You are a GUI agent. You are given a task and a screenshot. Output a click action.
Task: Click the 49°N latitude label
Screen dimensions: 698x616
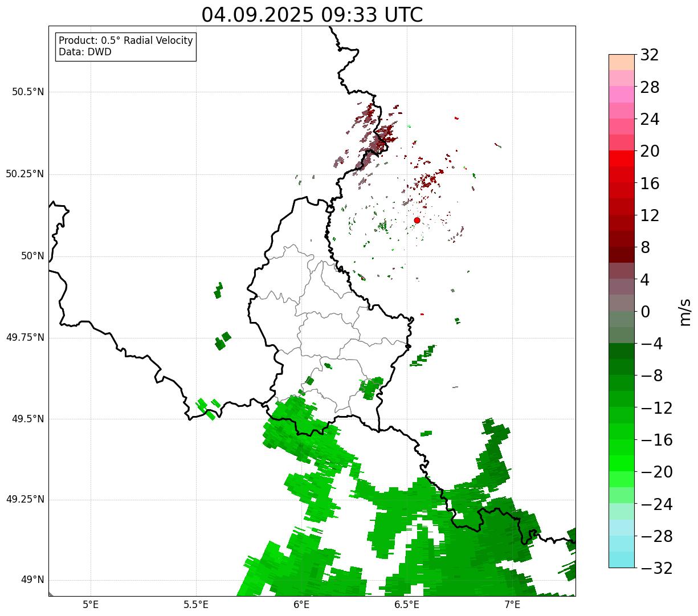coord(32,580)
